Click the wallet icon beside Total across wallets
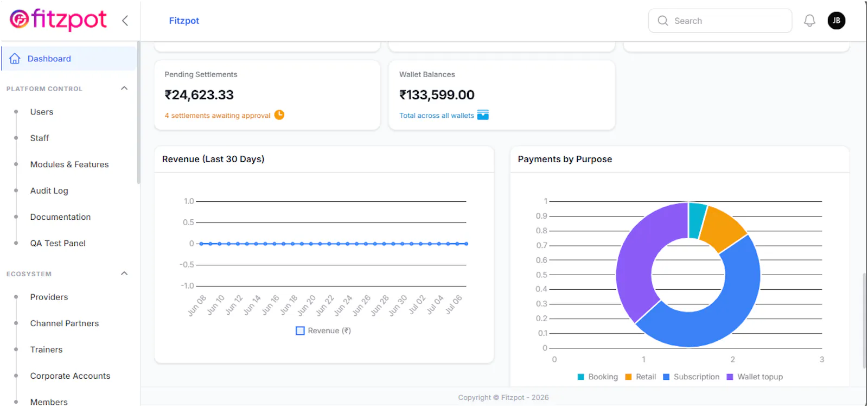This screenshot has height=407, width=868. (483, 115)
